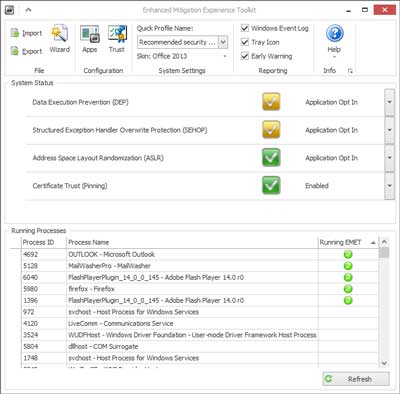Click the green EMET indicator for process 1396

click(348, 300)
